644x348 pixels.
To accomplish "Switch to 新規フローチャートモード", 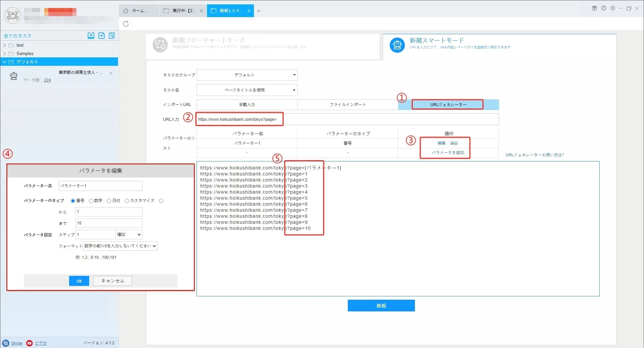I will click(x=263, y=46).
